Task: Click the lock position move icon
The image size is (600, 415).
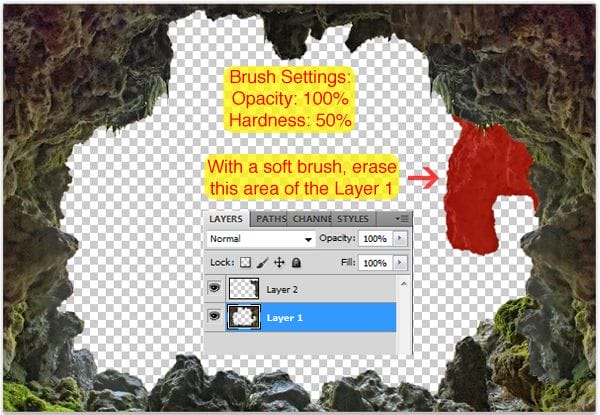Action: click(x=277, y=262)
